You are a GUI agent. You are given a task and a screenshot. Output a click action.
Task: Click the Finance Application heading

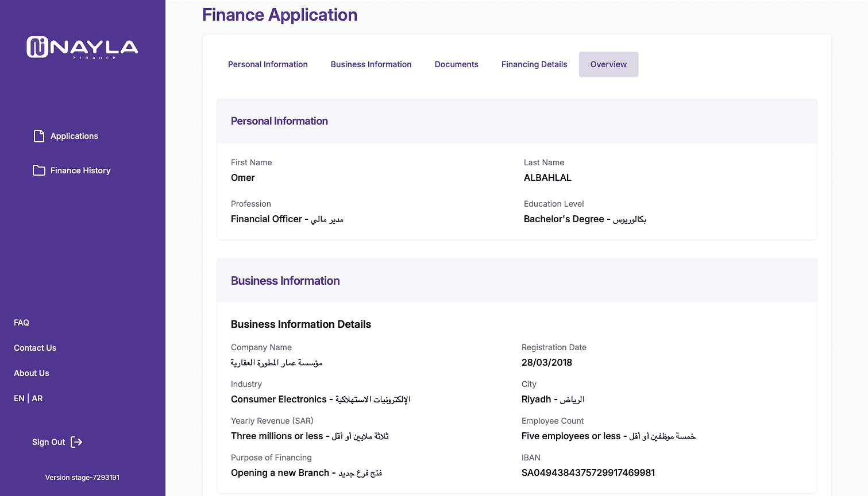point(279,14)
